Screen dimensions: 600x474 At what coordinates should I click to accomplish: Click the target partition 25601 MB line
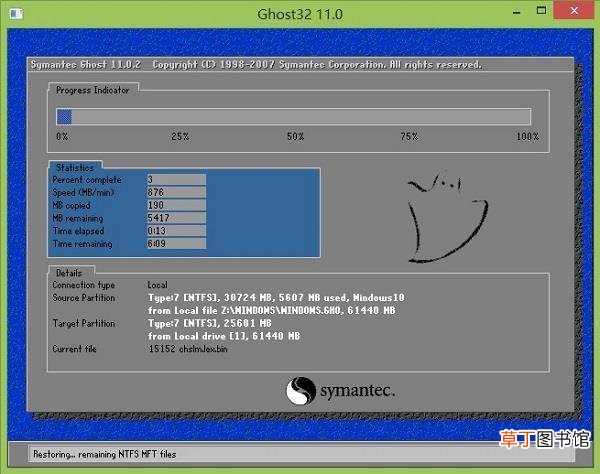click(210, 323)
